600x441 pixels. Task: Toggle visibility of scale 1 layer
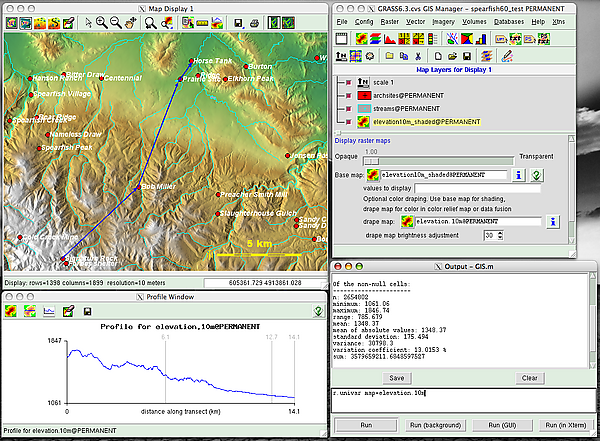pyautogui.click(x=347, y=82)
